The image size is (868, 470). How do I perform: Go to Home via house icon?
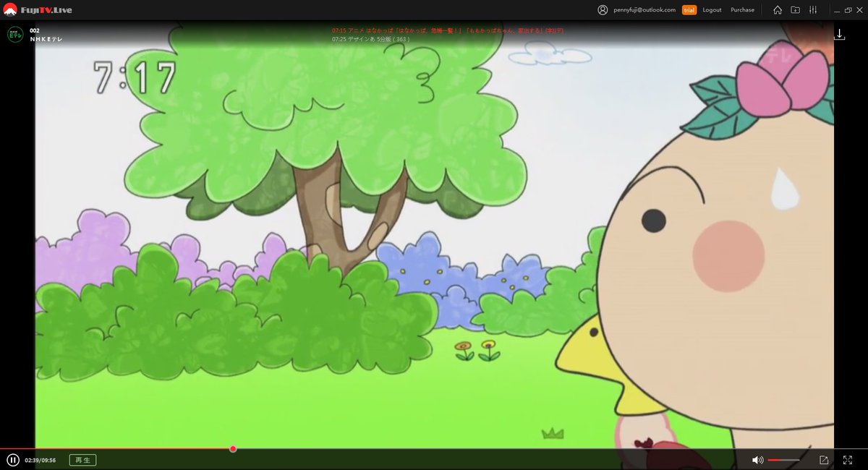[778, 10]
